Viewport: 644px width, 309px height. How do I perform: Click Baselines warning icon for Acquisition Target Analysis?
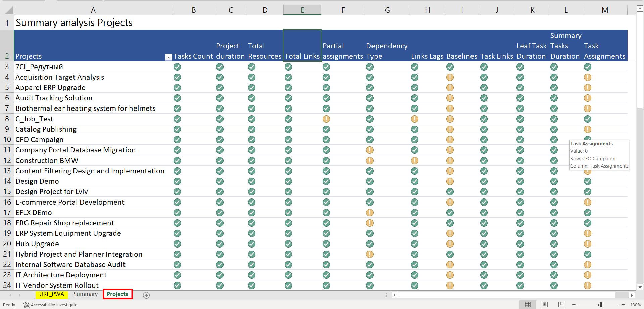click(x=450, y=77)
